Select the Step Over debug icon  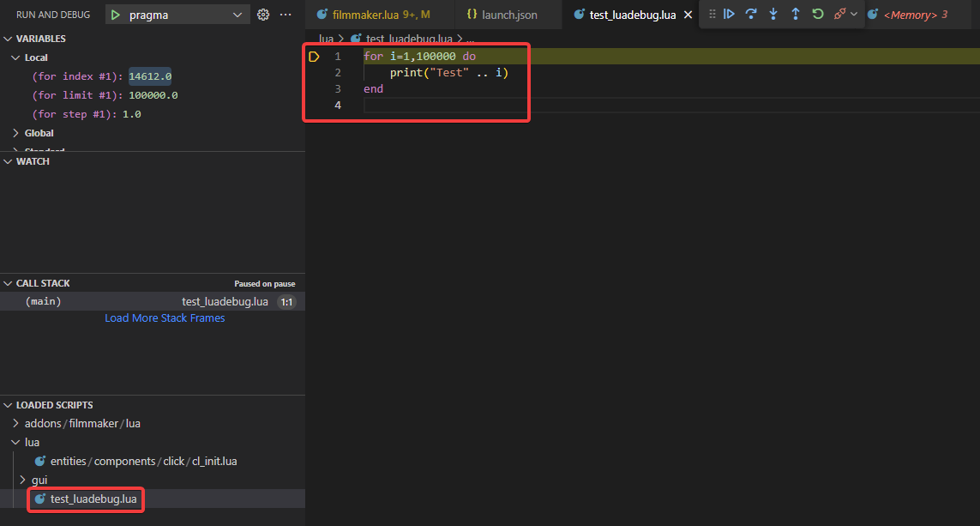click(751, 14)
